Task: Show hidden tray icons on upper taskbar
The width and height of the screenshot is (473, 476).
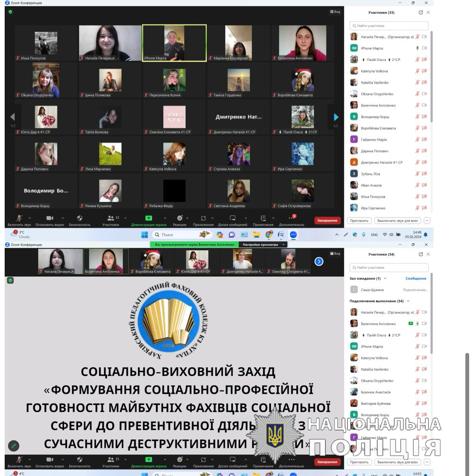Action: tap(337, 235)
